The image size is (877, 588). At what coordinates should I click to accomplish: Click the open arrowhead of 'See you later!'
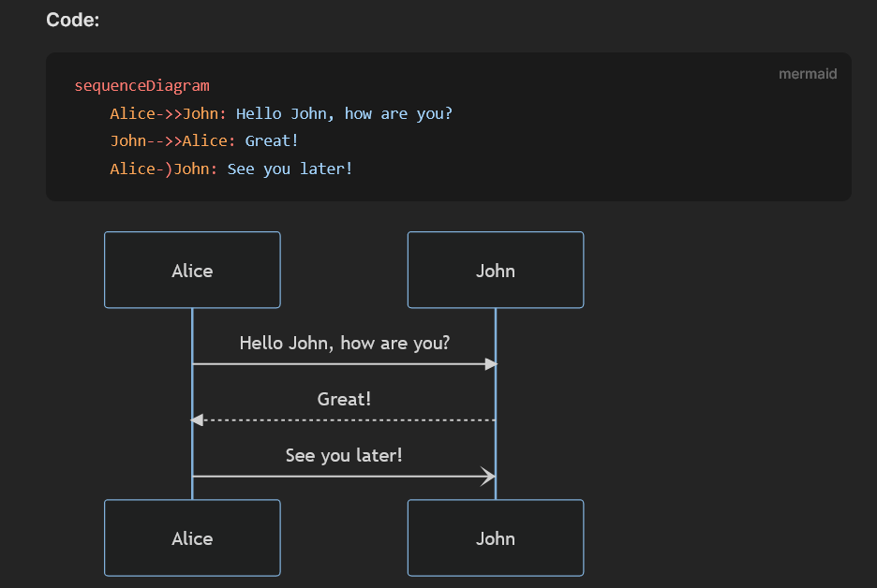(x=489, y=476)
